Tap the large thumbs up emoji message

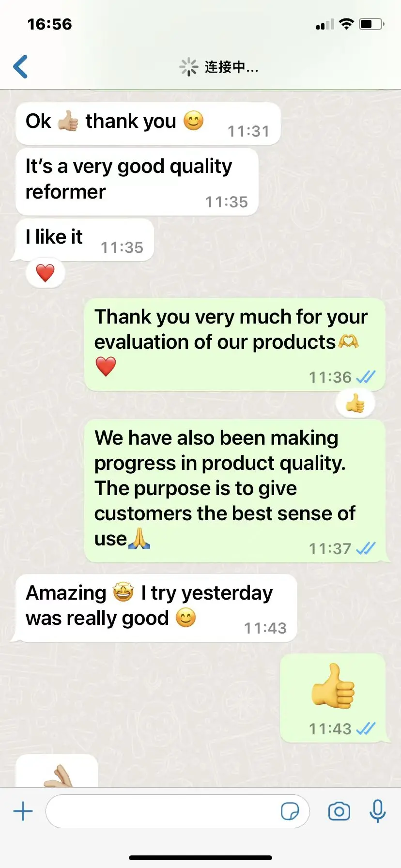pyautogui.click(x=333, y=698)
